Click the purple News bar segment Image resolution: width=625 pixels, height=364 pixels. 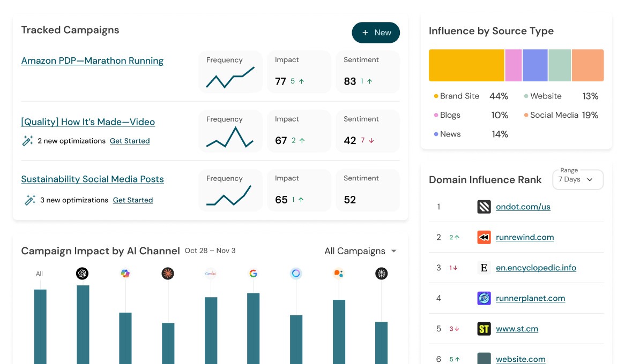tap(535, 65)
